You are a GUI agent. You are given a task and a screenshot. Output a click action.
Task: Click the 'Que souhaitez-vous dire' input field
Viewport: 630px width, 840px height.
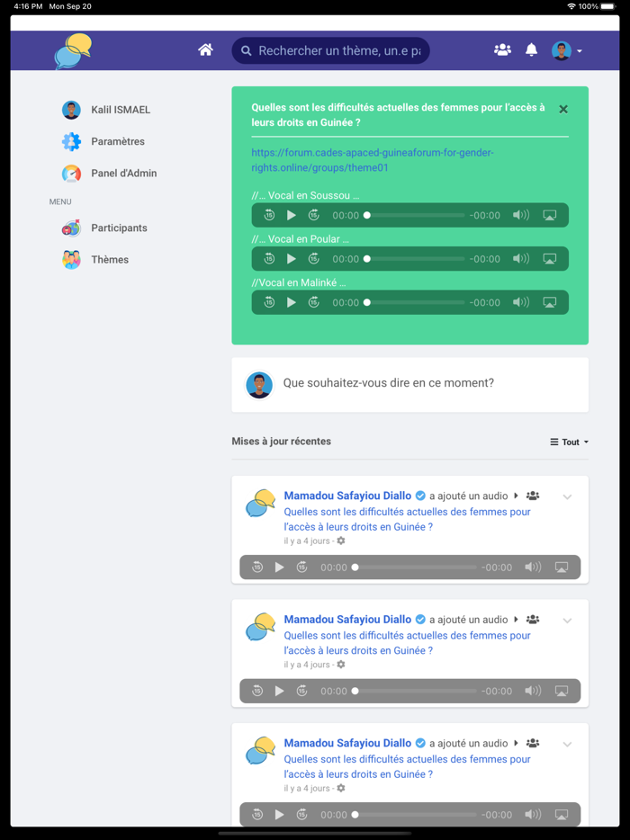(x=387, y=384)
